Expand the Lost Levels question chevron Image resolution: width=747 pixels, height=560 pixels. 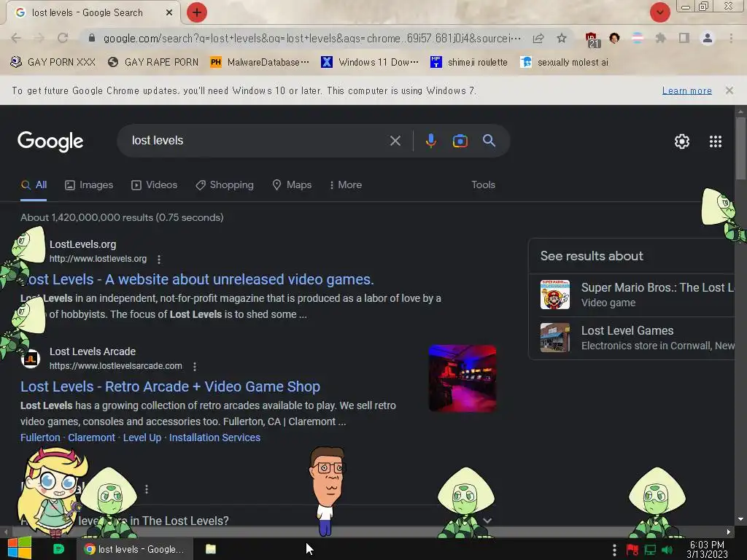pos(487,521)
